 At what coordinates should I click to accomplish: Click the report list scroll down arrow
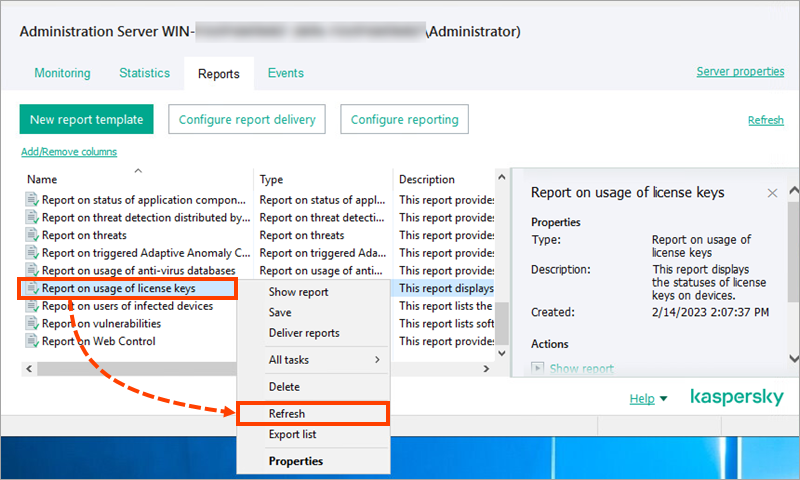[502, 353]
